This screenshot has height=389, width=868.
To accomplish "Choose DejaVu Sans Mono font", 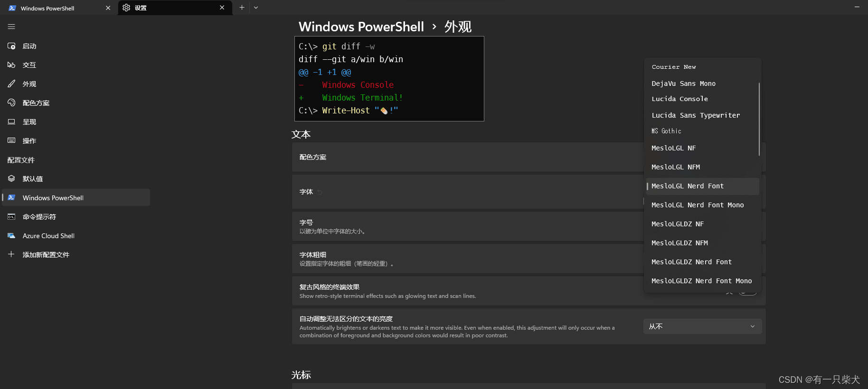I will pyautogui.click(x=703, y=83).
